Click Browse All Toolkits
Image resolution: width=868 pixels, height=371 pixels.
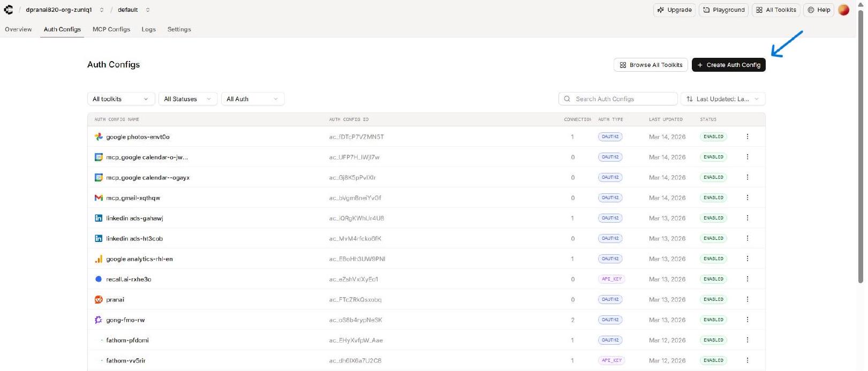pos(651,65)
